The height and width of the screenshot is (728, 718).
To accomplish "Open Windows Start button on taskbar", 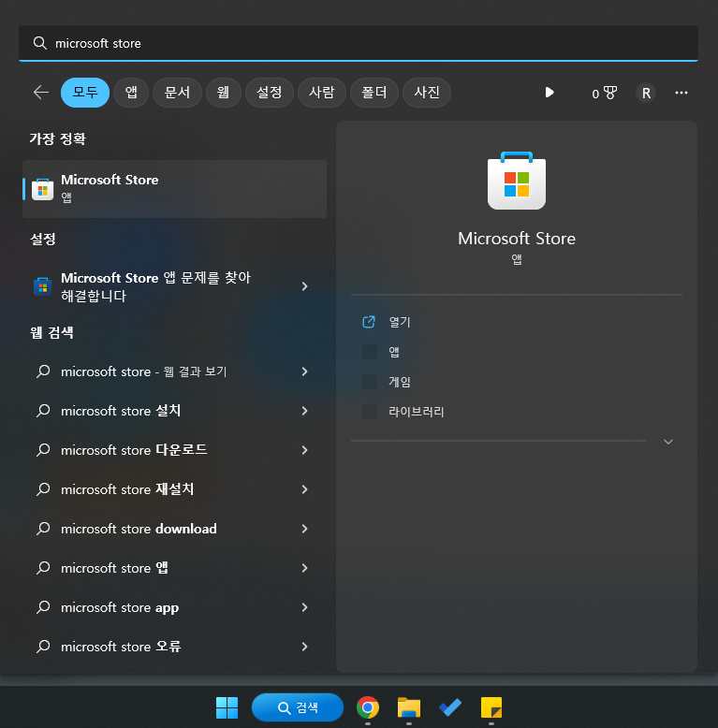I will coord(227,707).
